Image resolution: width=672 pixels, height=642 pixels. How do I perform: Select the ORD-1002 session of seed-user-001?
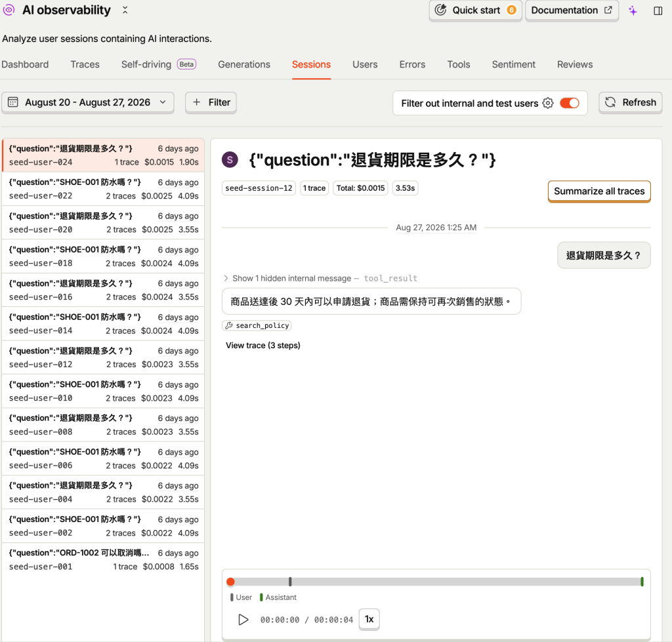pos(103,560)
